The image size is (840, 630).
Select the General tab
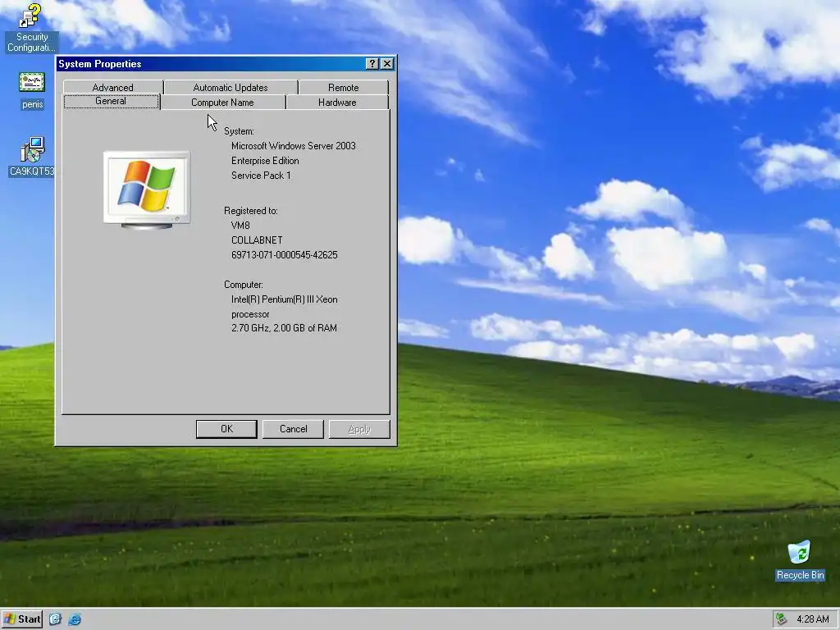click(111, 101)
